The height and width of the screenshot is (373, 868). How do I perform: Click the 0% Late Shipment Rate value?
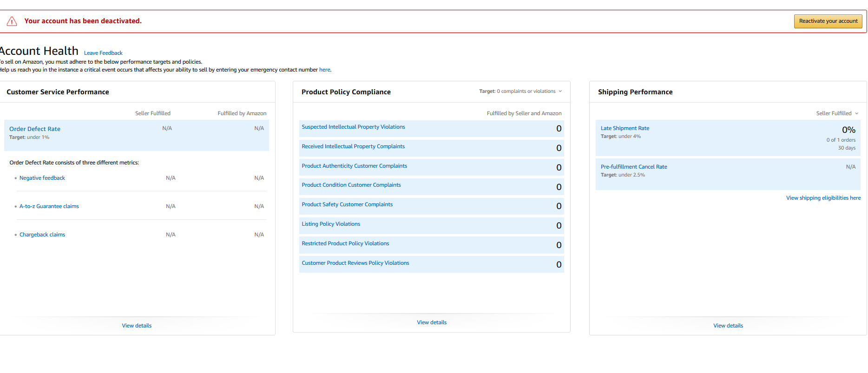coord(848,130)
